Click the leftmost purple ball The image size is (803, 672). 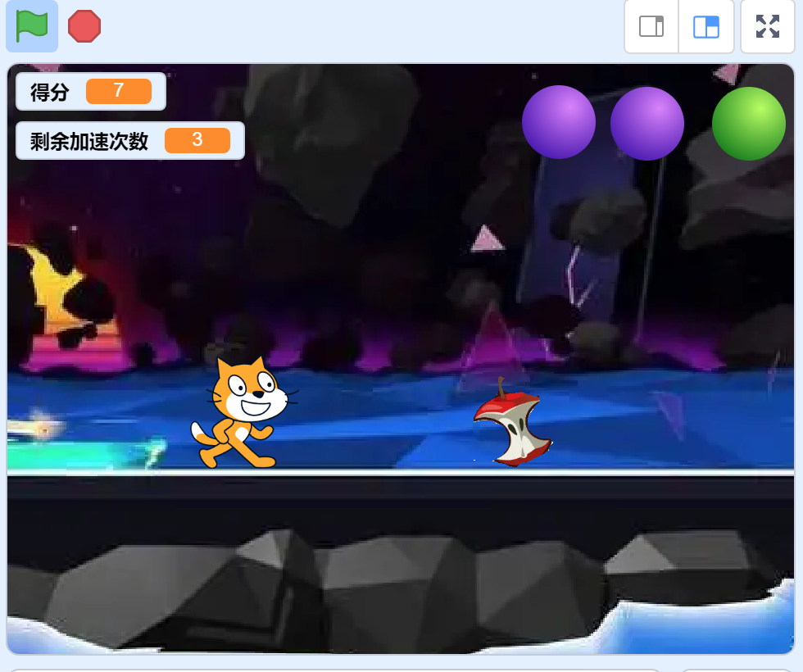point(559,122)
